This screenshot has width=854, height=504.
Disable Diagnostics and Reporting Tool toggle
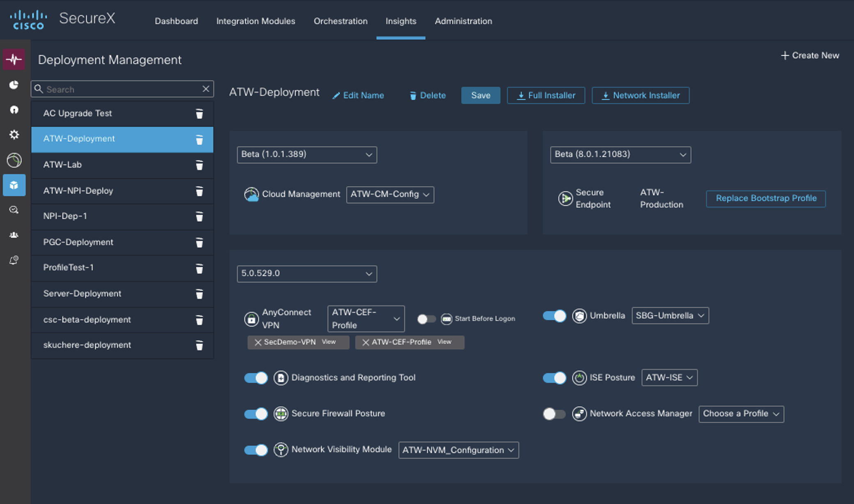click(256, 378)
